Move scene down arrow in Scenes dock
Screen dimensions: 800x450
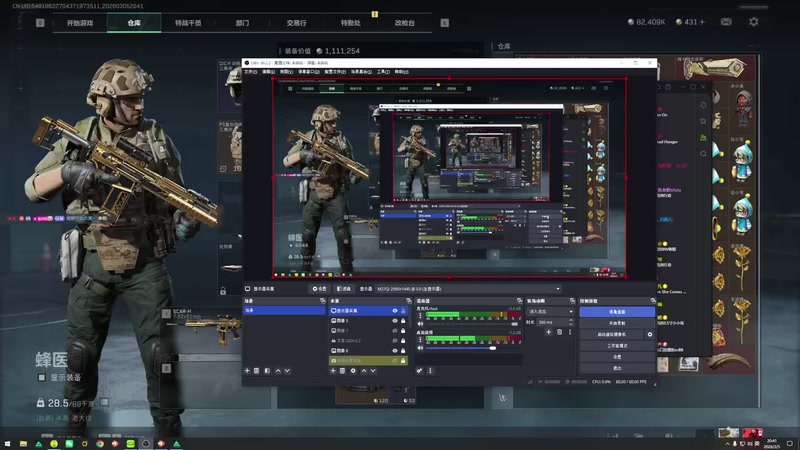[287, 371]
